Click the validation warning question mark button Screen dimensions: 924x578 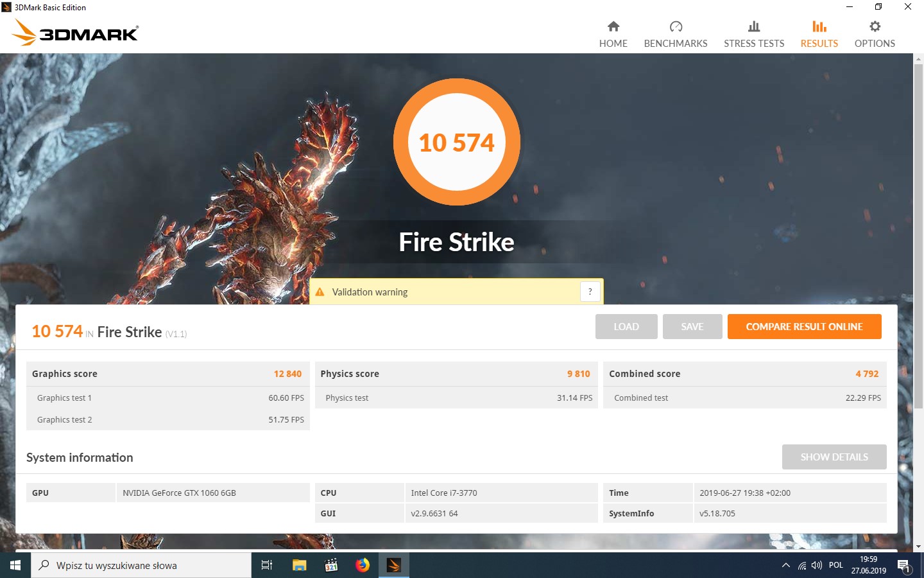[x=590, y=292]
